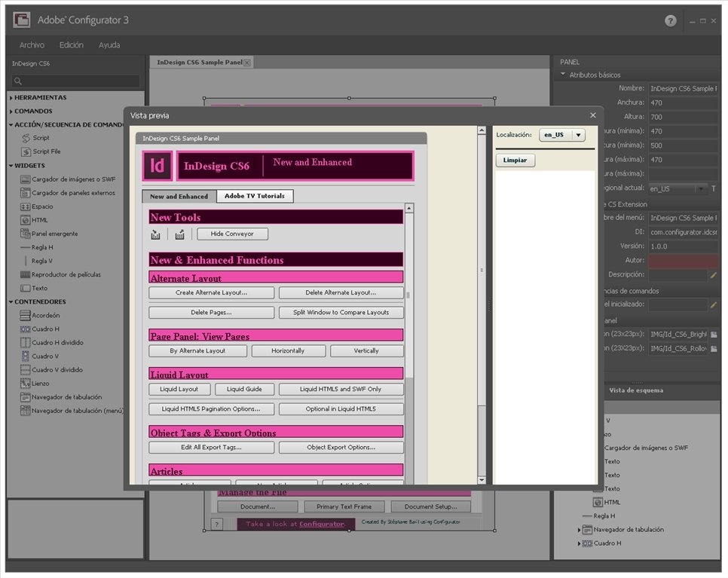Click Create Alternate Layout button
This screenshot has height=578, width=728.
(x=211, y=293)
